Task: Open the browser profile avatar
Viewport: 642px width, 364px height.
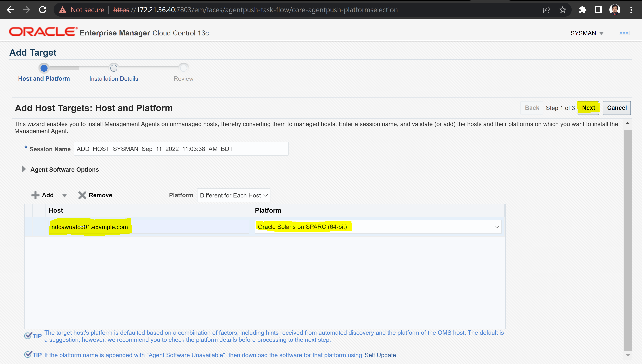Action: coord(615,10)
